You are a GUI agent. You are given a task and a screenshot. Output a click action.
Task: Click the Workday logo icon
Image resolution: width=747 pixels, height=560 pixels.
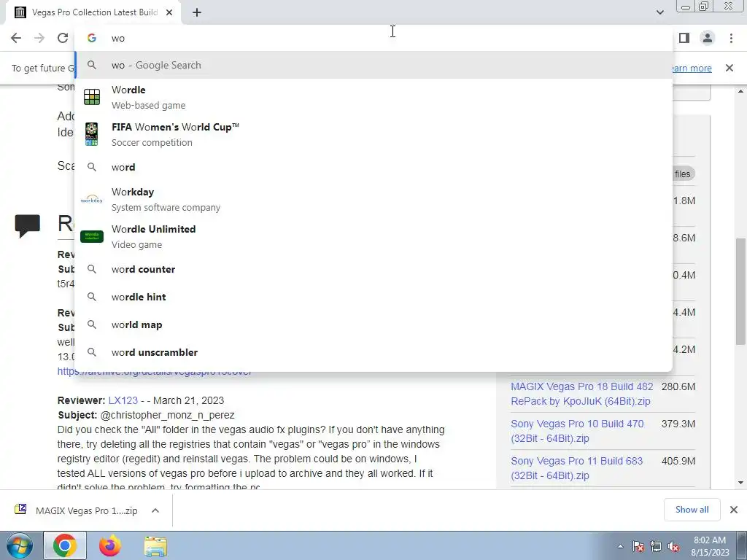[91, 200]
